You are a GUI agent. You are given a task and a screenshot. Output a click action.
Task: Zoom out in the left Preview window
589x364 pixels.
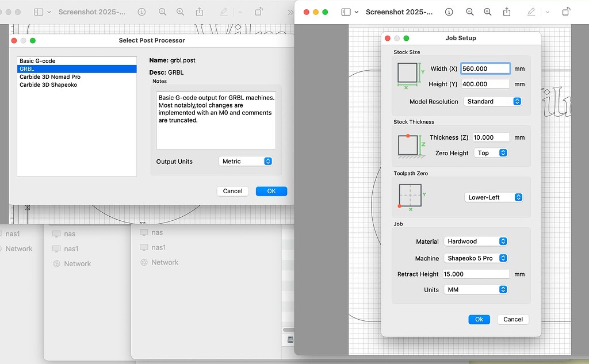163,12
